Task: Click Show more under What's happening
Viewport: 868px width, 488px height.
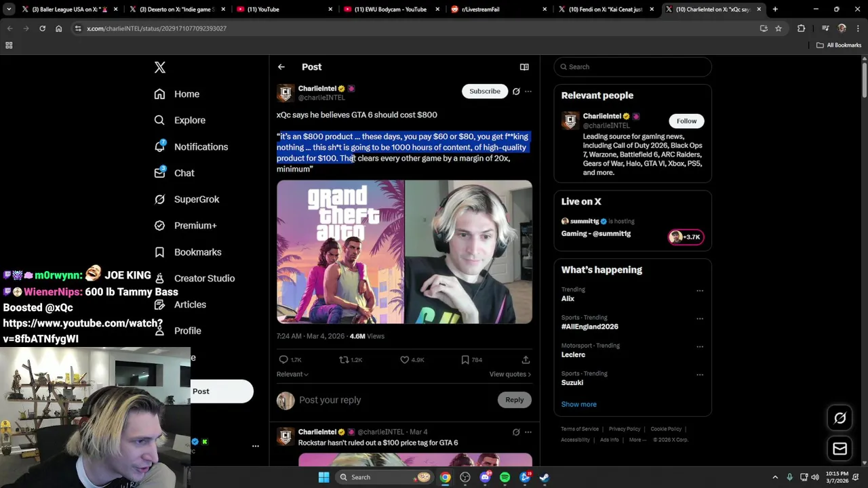Action: pyautogui.click(x=578, y=404)
